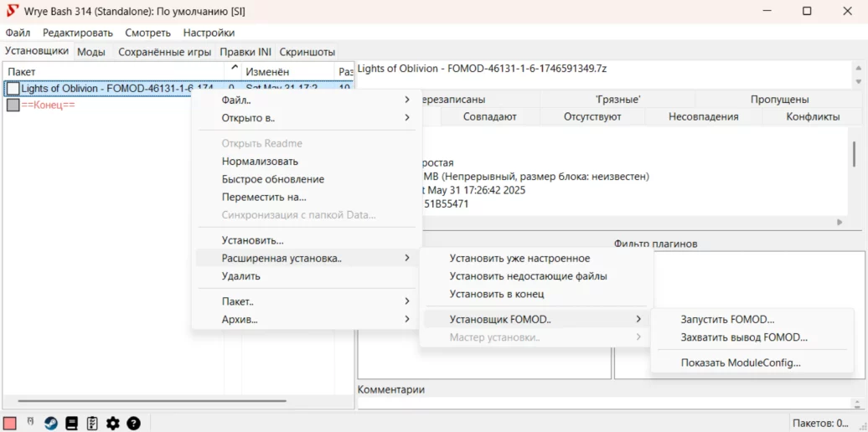Click the small mouse-shaped icon in status bar

tap(31, 422)
